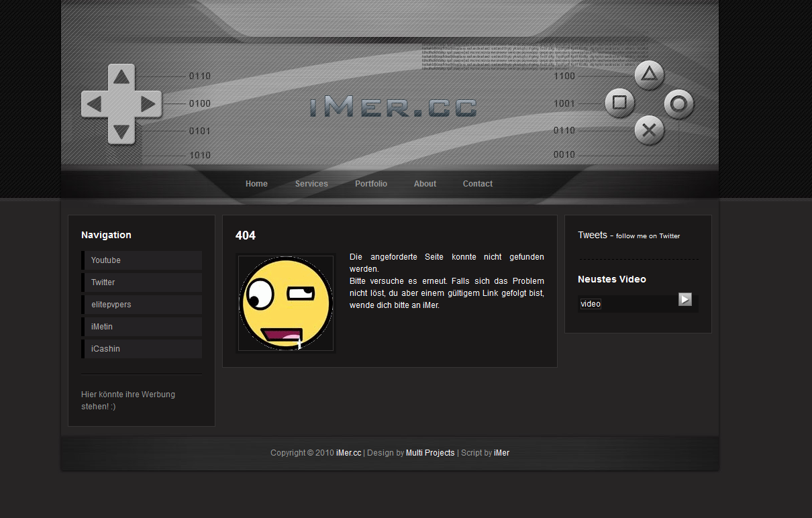The width and height of the screenshot is (812, 518).
Task: Open Multi Projects link in footer
Action: click(430, 453)
